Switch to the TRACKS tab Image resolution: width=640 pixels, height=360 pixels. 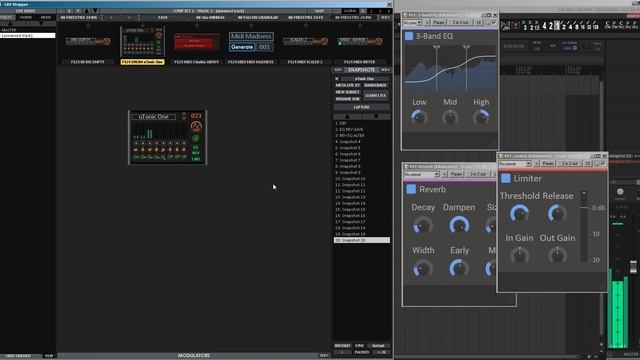[x=7, y=18]
